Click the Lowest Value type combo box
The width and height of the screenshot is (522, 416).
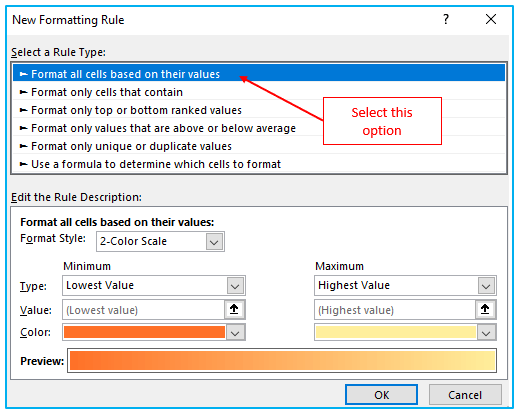click(x=154, y=286)
